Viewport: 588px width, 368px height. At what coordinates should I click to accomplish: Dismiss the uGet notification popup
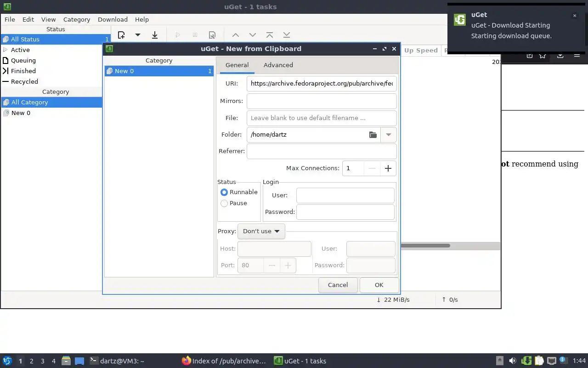[574, 16]
